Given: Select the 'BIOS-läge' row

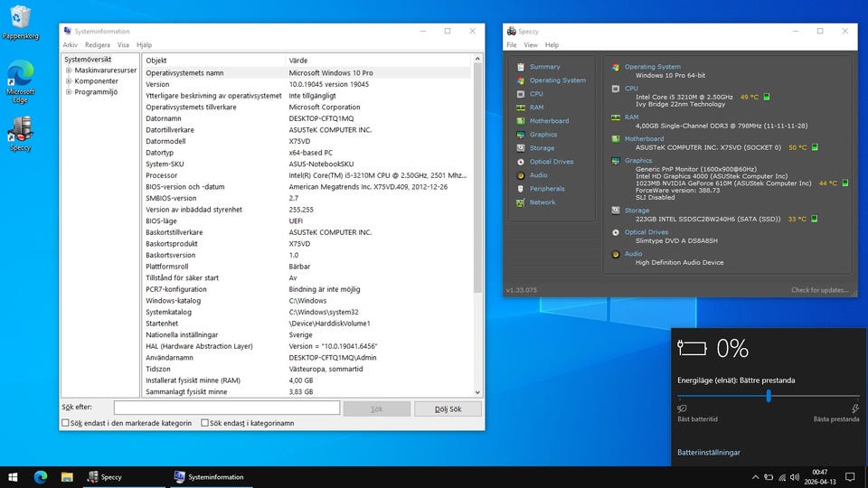Looking at the screenshot, I should (307, 221).
